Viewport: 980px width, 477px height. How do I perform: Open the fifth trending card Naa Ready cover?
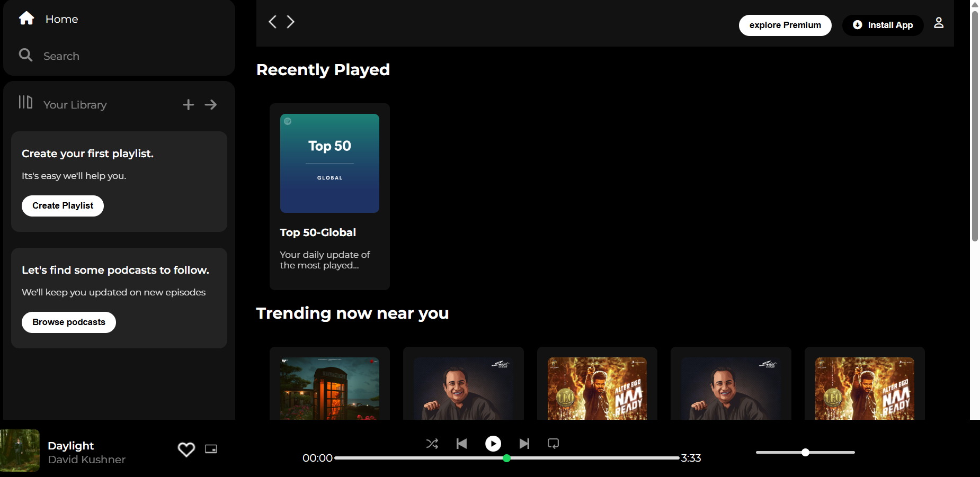click(x=865, y=389)
